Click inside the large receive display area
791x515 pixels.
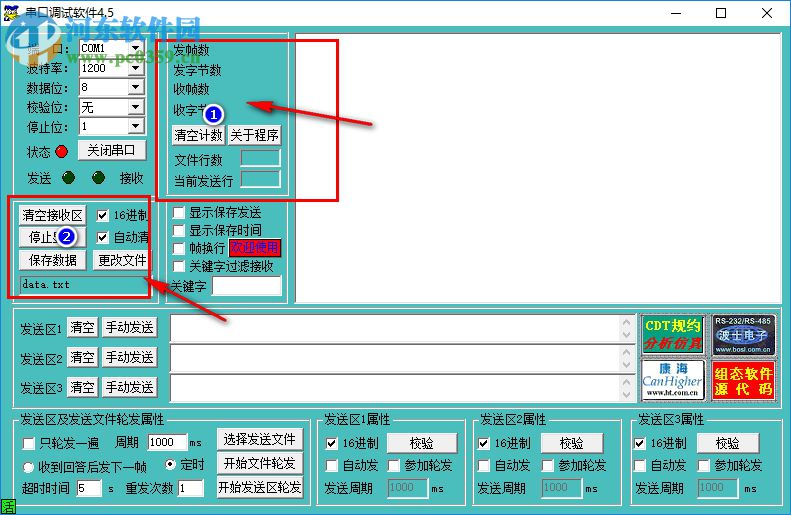pyautogui.click(x=538, y=168)
